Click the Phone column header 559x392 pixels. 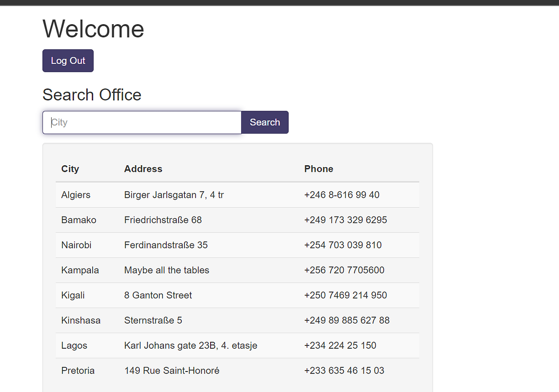319,169
